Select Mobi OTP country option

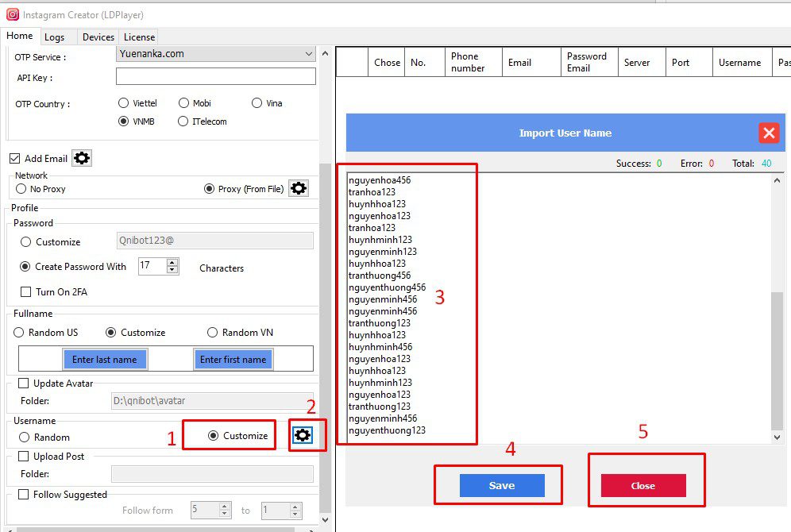click(183, 103)
